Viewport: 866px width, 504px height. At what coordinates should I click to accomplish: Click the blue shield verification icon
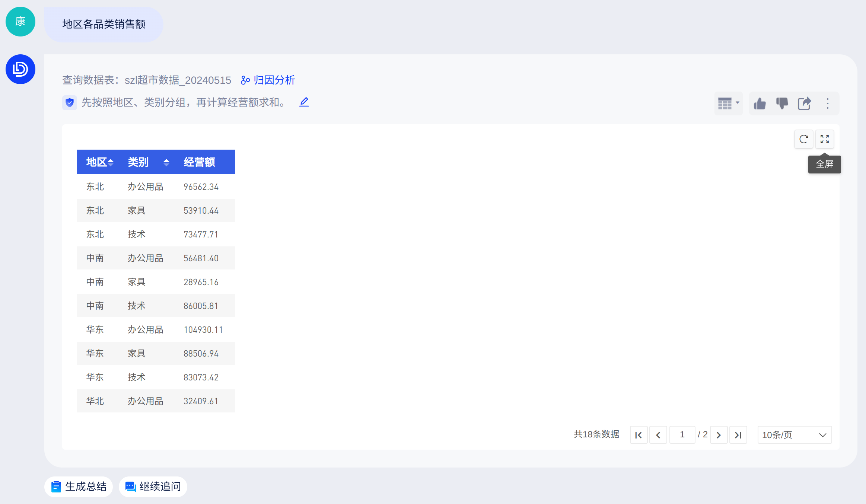point(70,102)
